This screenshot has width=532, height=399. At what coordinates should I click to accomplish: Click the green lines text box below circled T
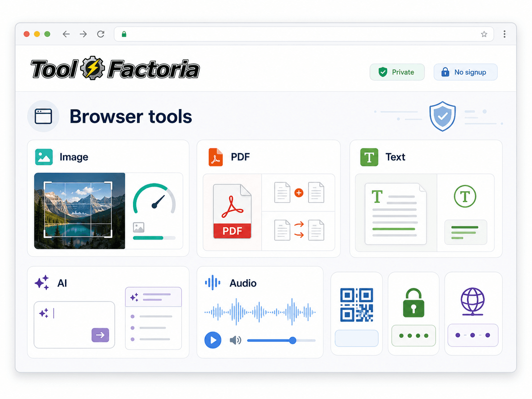465,232
